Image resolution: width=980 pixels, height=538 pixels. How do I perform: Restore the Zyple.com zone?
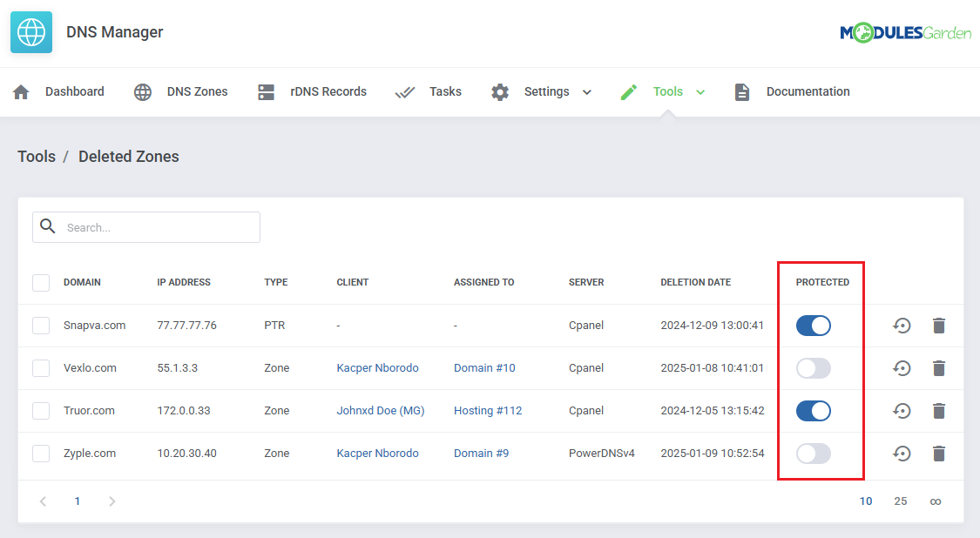[902, 454]
